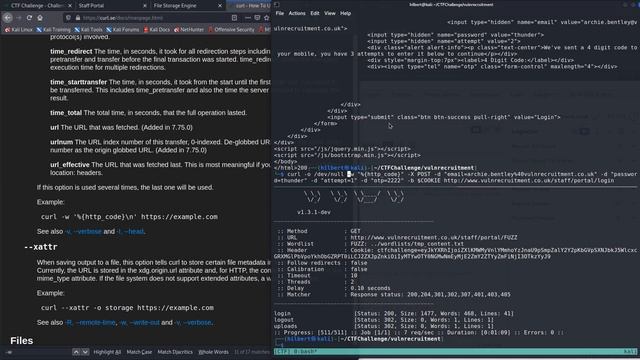Viewport: 640px width, 360px height.
Task: Open page actions menu in address bar
Action: click(x=247, y=18)
